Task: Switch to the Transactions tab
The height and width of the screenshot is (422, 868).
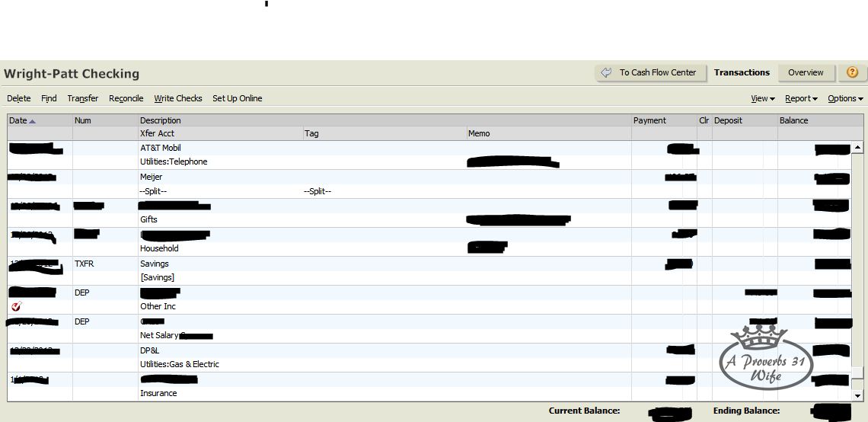Action: click(x=742, y=72)
